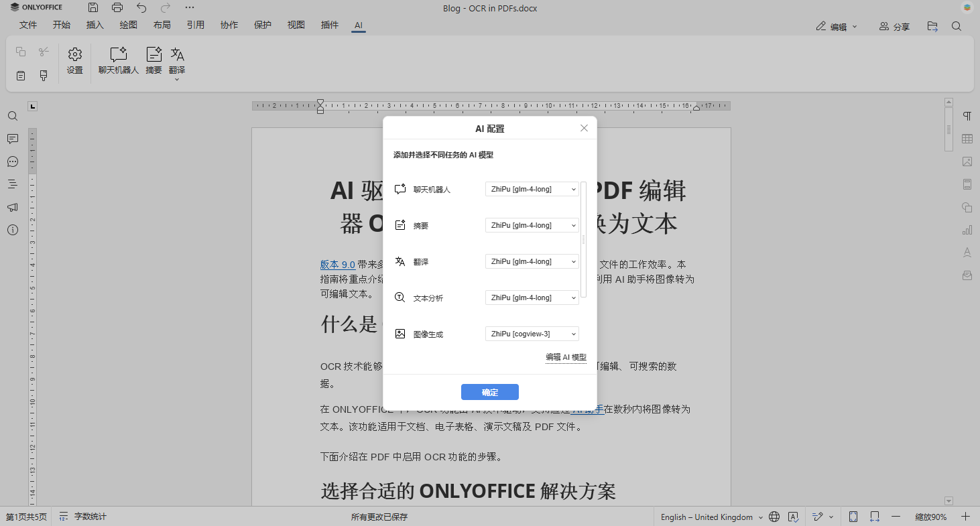Click the Save icon in title bar
Viewport: 980px width, 526px height.
[93, 8]
